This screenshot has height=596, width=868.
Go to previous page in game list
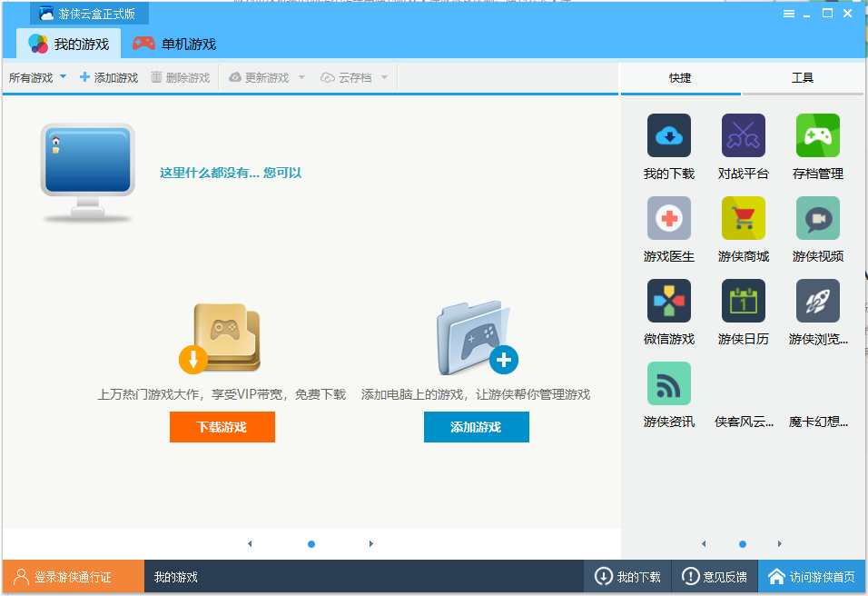point(250,544)
